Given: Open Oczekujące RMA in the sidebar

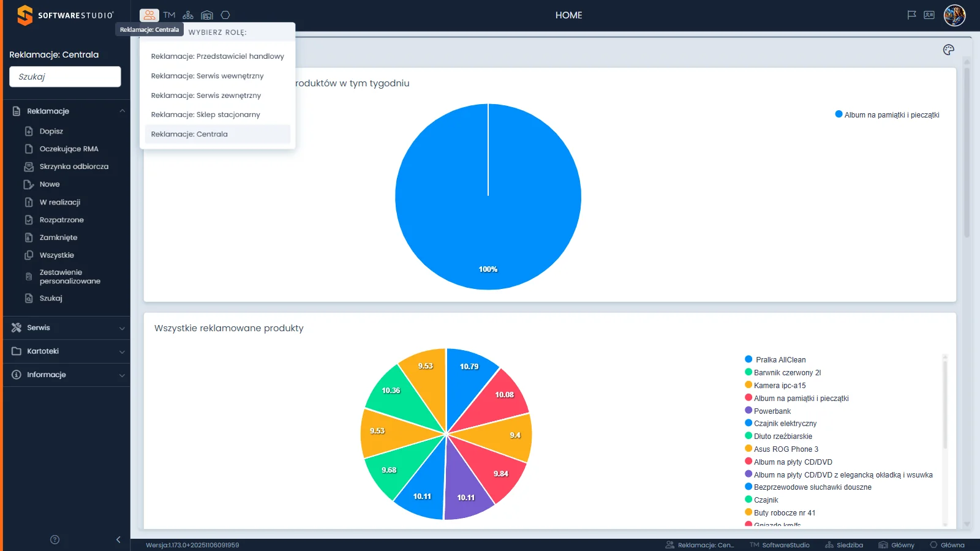Looking at the screenshot, I should tap(69, 149).
